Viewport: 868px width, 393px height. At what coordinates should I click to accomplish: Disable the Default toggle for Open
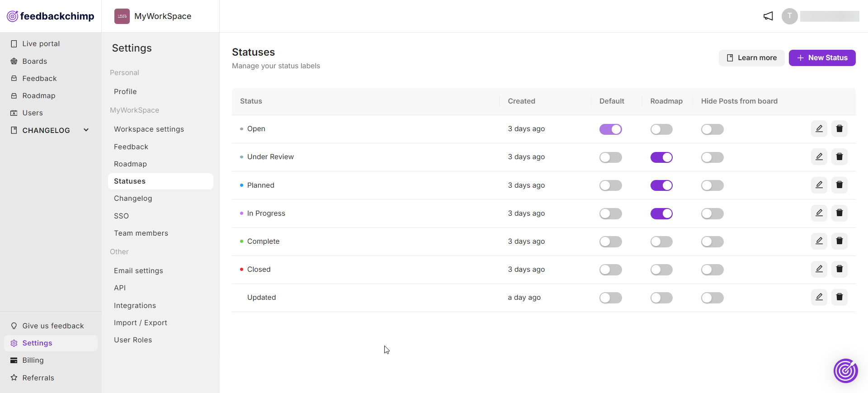point(610,129)
